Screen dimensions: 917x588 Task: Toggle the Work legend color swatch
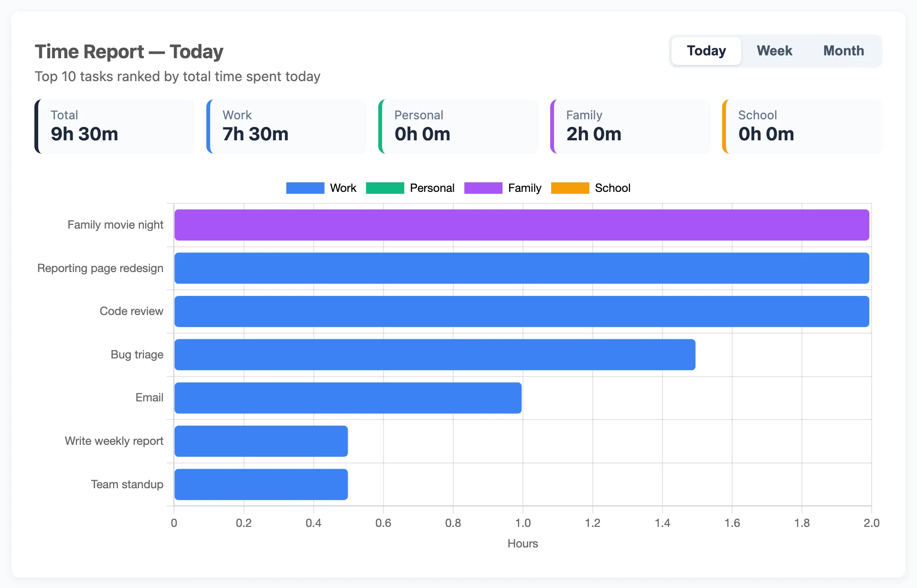305,188
